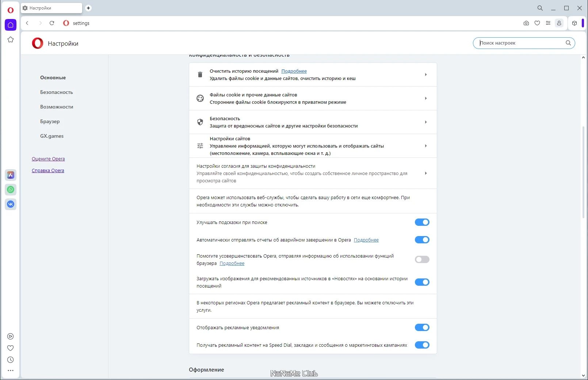
Task: Open a new tab with plus button
Action: 88,8
